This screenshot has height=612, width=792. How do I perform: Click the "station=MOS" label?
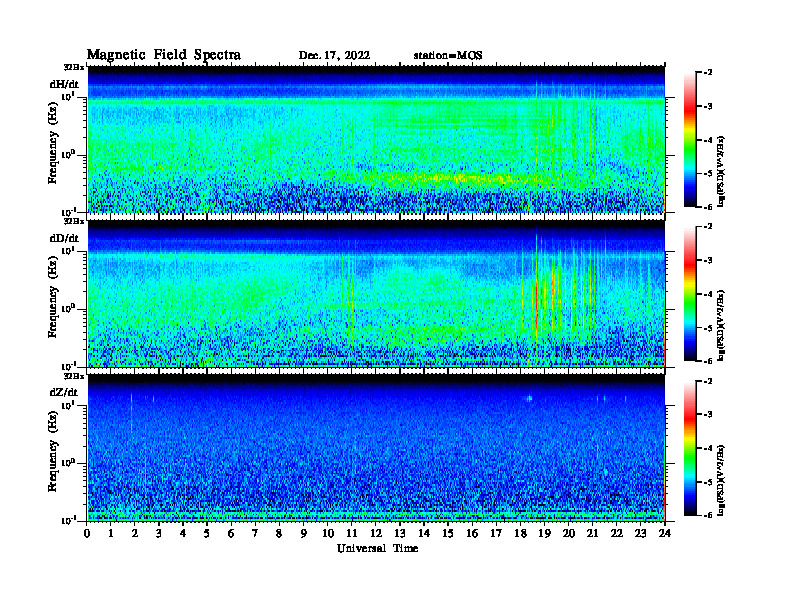(x=448, y=56)
